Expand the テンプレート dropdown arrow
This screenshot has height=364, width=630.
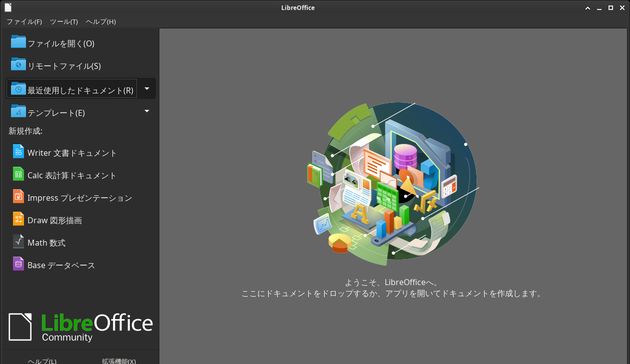click(x=147, y=111)
